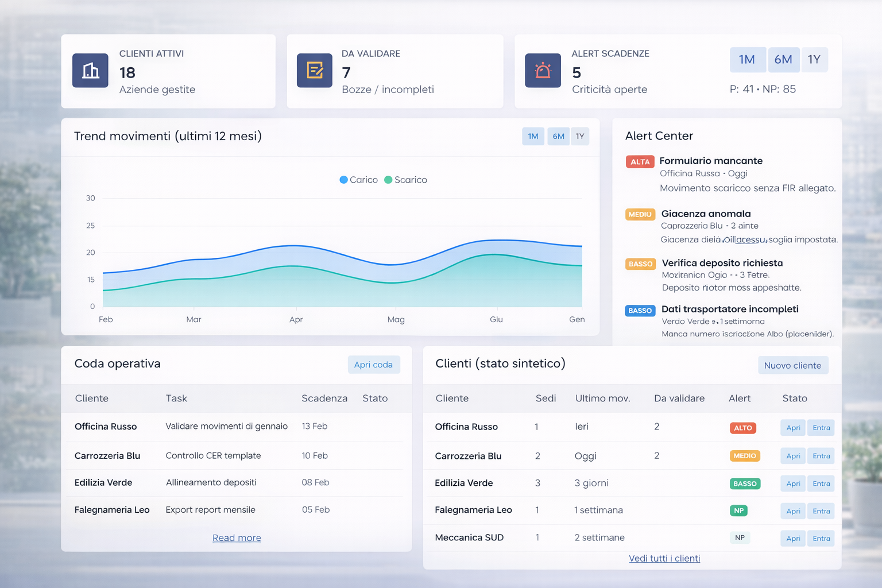Click Apri for Meccanica SUD
Screen dimensions: 882x588
(792, 538)
